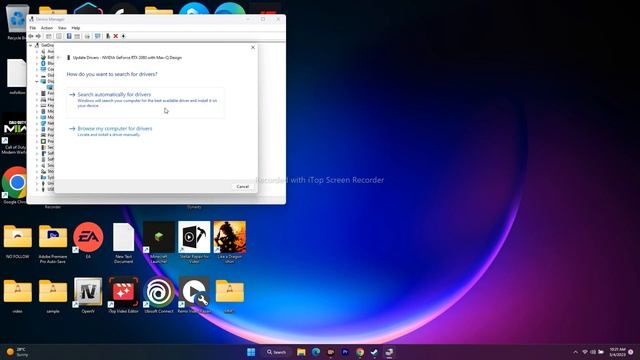Click the scan for hardware changes icon

coord(98,36)
